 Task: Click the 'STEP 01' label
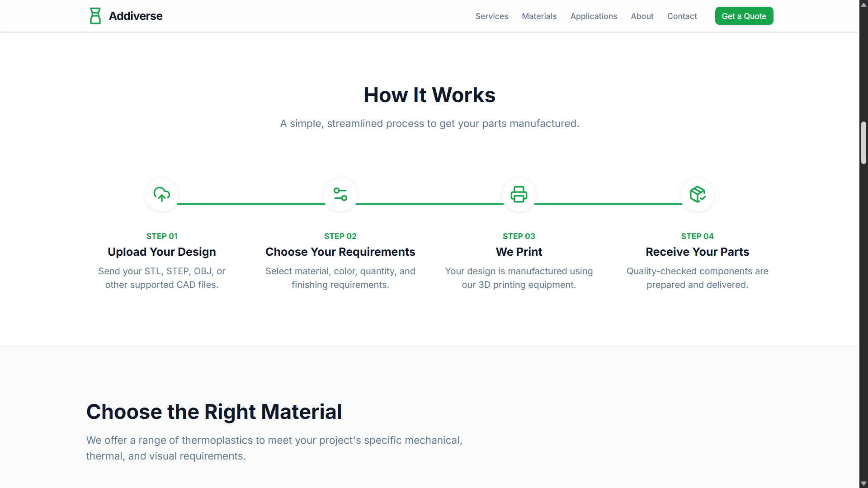[162, 236]
